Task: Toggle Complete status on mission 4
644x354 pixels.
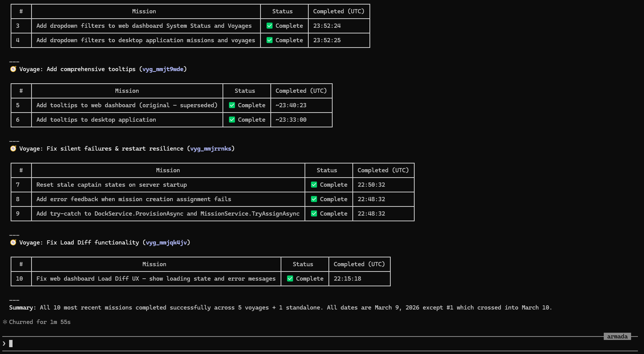Action: pyautogui.click(x=284, y=40)
